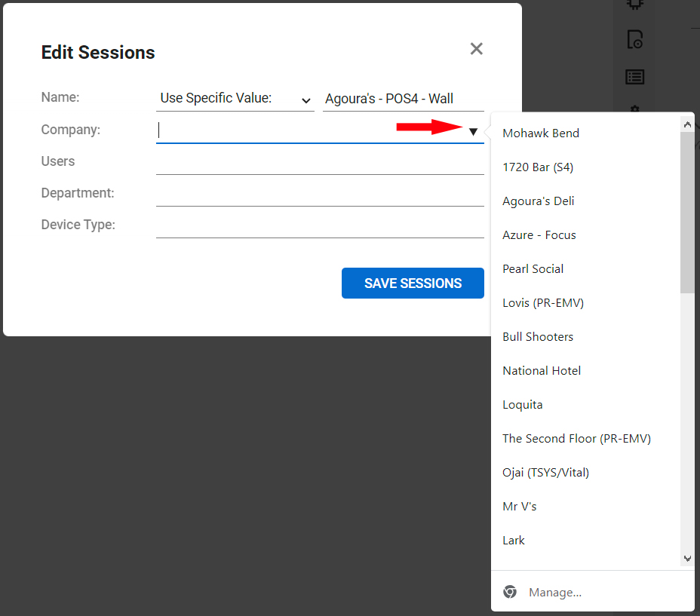The height and width of the screenshot is (616, 700).
Task: Click the Chrome icon beside Manage
Action: [510, 592]
